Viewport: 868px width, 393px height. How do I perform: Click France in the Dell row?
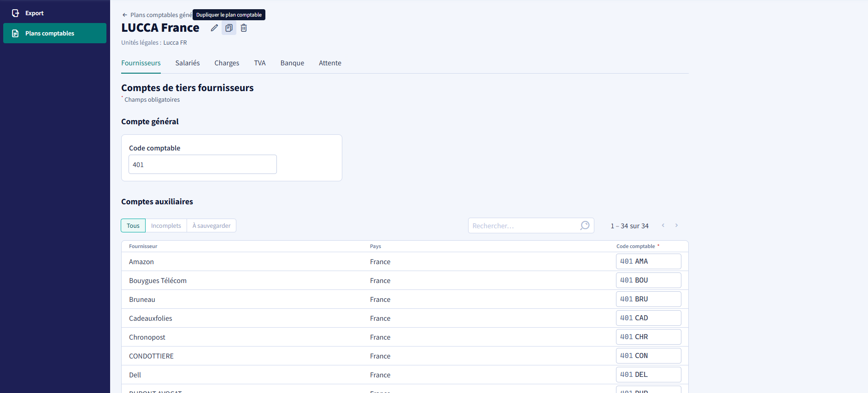(380, 375)
